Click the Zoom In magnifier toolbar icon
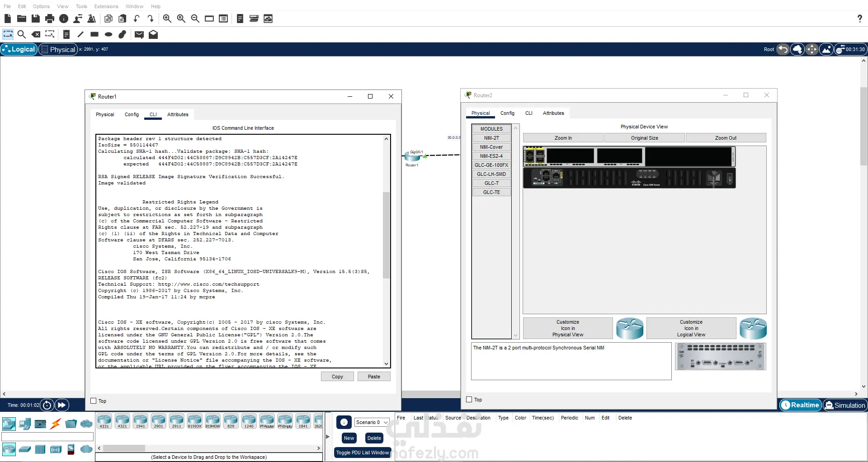The width and height of the screenshot is (868, 462). 167,19
